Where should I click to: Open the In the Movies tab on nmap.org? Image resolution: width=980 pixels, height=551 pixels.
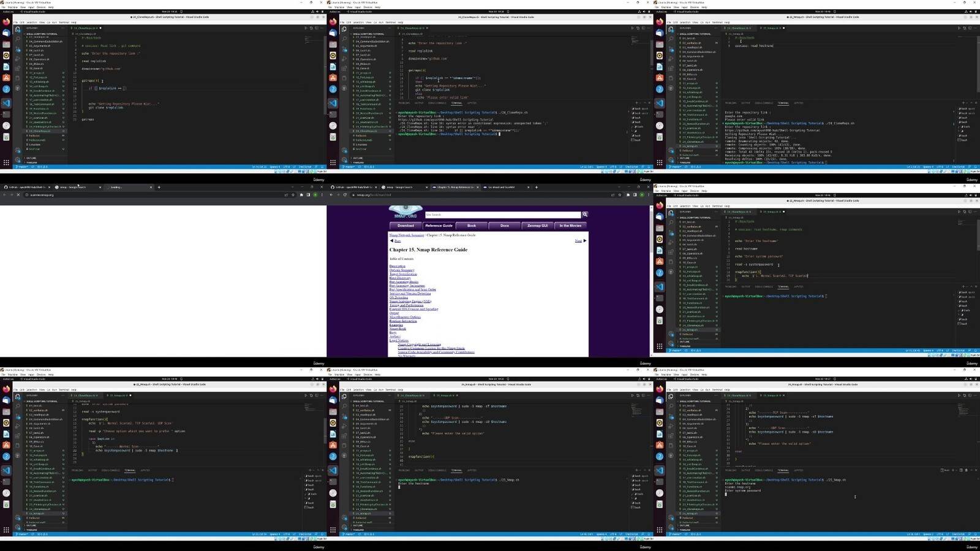[x=570, y=226]
